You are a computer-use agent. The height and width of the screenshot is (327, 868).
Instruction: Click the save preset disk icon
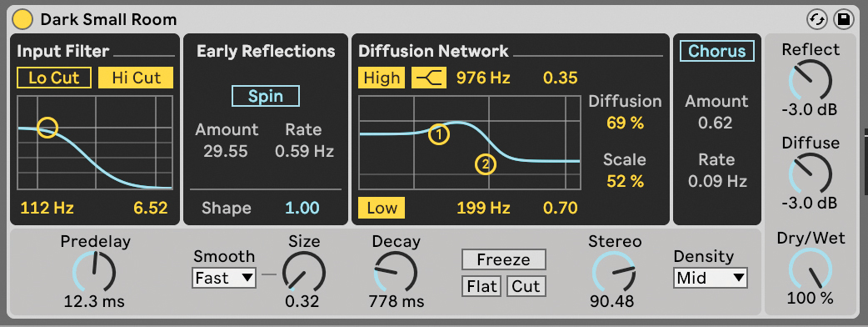tap(844, 20)
